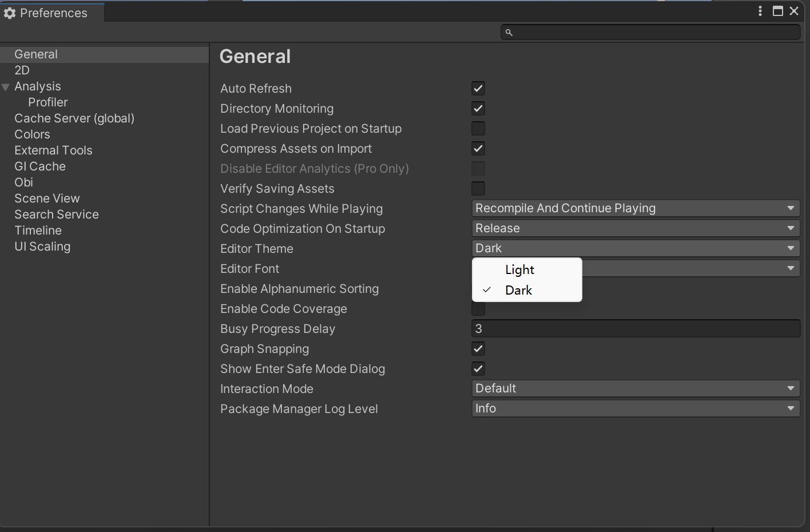This screenshot has width=810, height=532.
Task: Open the Timeline preferences category
Action: click(x=38, y=231)
